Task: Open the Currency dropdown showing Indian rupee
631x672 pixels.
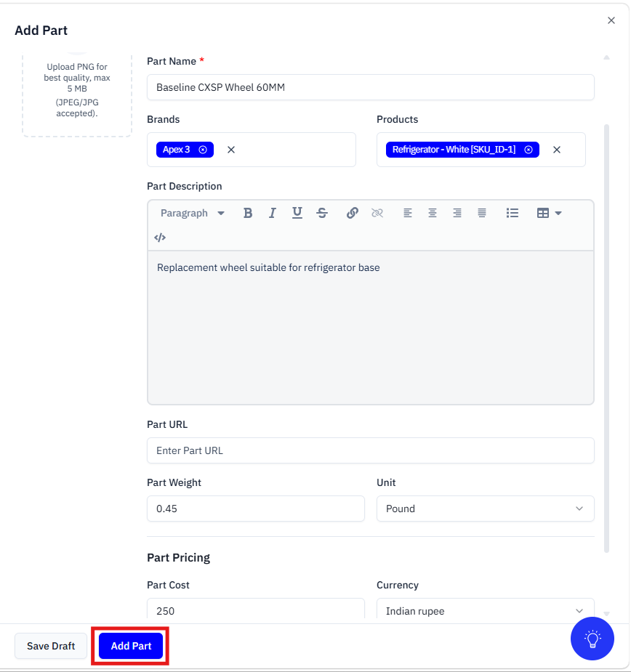Action: [x=485, y=611]
